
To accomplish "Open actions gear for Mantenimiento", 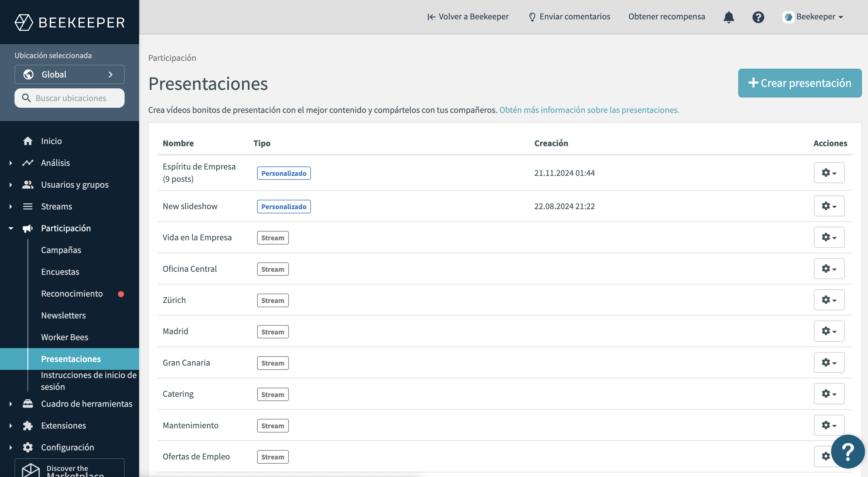I will [829, 425].
